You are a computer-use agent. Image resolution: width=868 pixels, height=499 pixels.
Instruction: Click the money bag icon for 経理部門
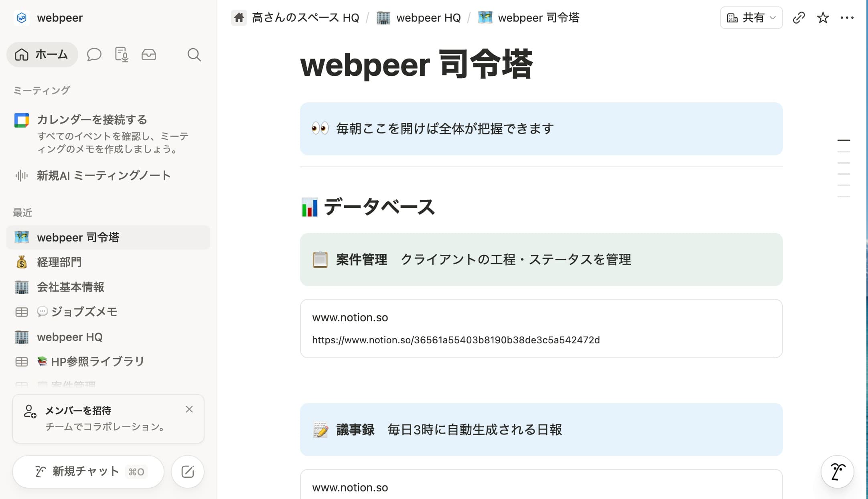tap(22, 262)
